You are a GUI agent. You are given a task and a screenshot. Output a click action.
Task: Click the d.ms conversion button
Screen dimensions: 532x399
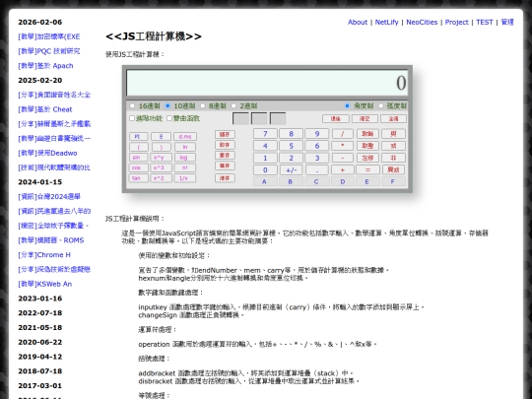pos(185,136)
